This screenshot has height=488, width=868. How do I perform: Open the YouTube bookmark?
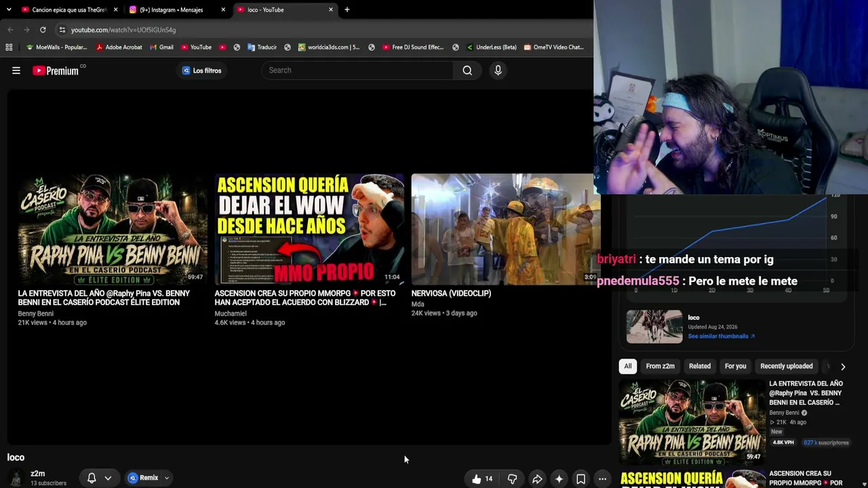(x=196, y=47)
